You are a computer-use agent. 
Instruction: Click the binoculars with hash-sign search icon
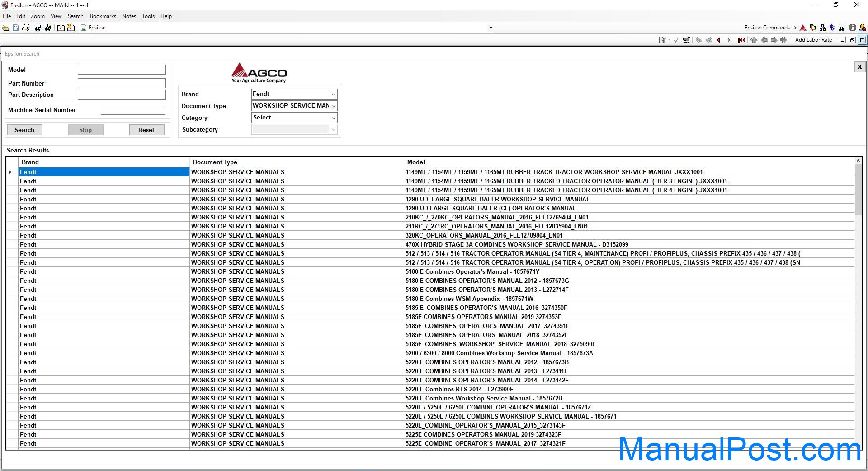pyautogui.click(x=38, y=28)
